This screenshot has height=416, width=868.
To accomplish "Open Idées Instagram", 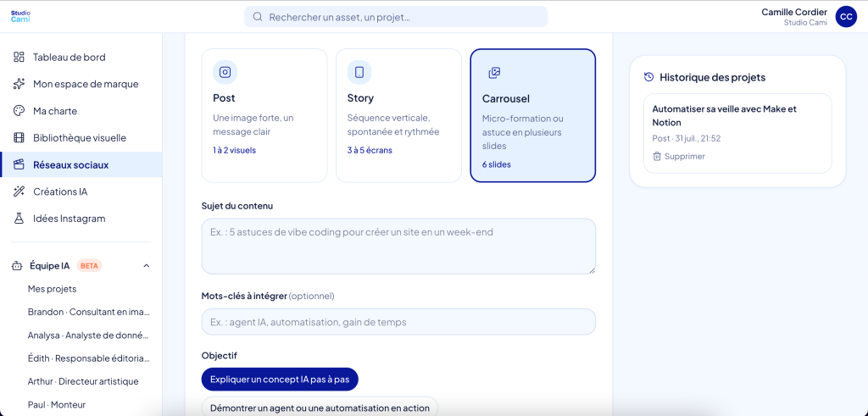I will (81, 219).
